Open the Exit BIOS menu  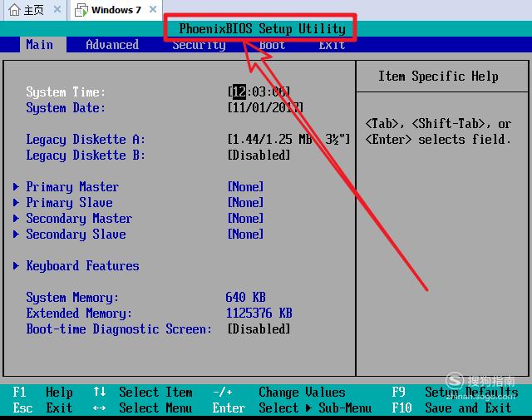point(332,46)
